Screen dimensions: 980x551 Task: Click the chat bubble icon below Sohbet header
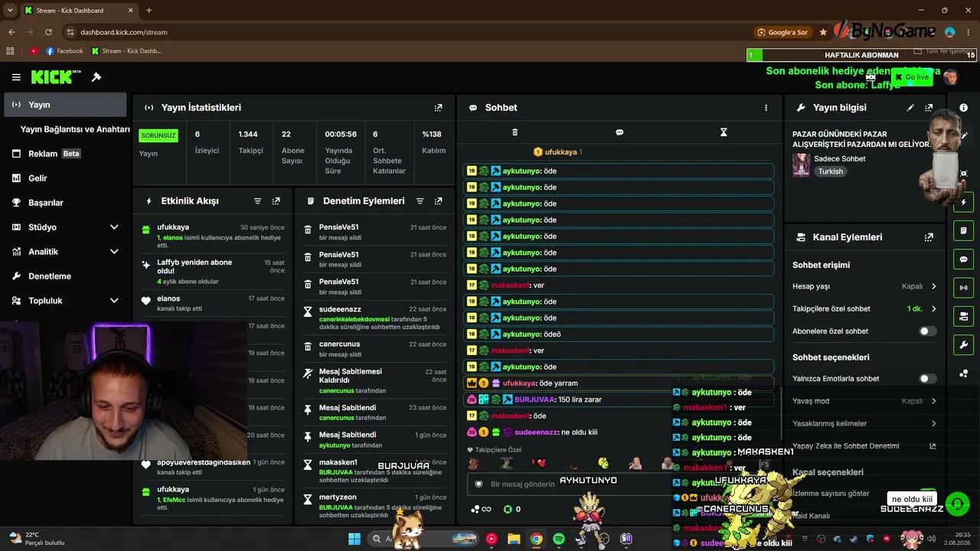point(619,132)
